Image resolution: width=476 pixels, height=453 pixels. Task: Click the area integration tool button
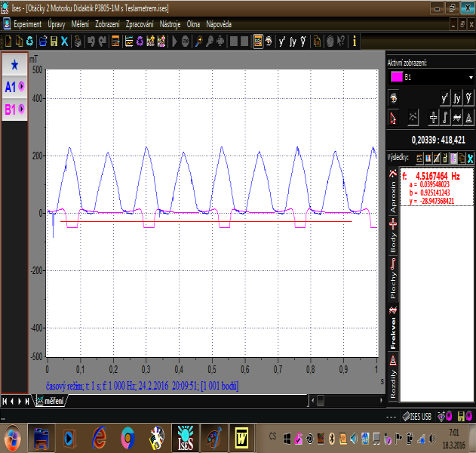[x=445, y=118]
